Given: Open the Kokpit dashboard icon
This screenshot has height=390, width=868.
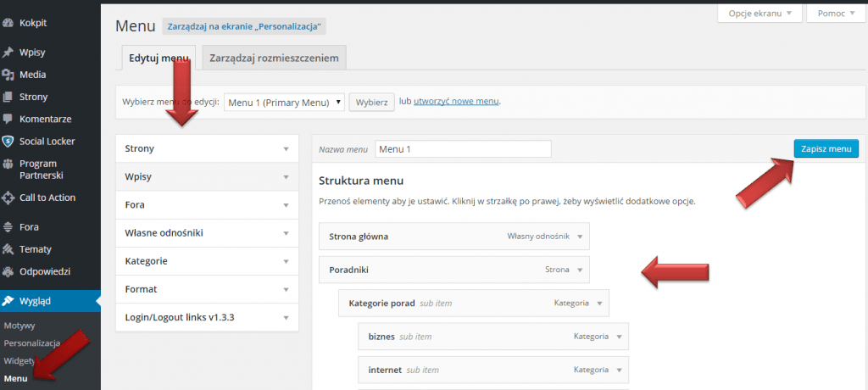Looking at the screenshot, I should [8, 23].
